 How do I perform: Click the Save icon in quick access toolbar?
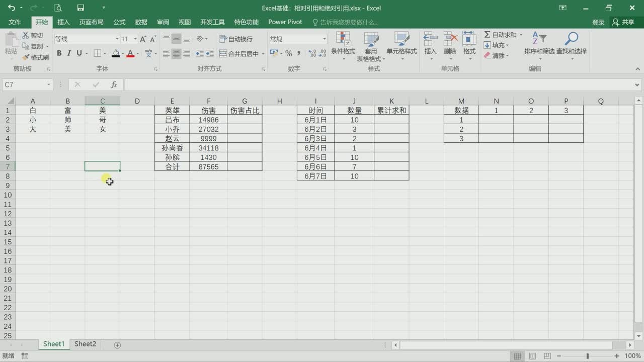[80, 8]
